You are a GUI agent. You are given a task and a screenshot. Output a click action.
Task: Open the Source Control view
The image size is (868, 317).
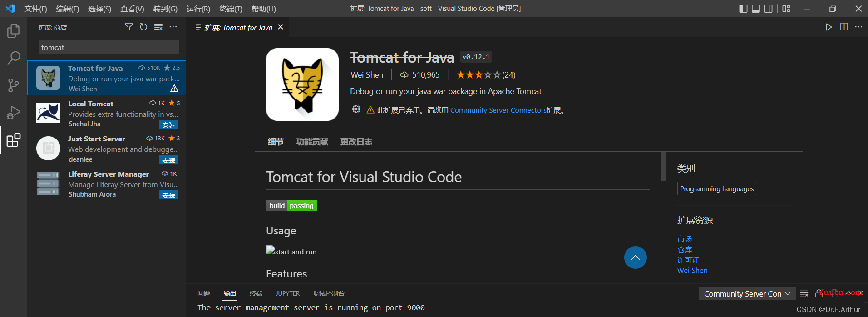[x=14, y=85]
